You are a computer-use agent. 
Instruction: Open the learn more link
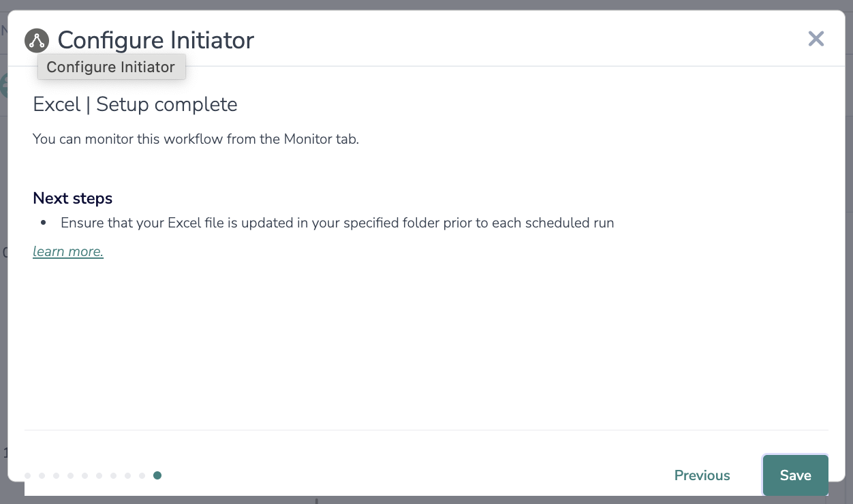coord(68,251)
